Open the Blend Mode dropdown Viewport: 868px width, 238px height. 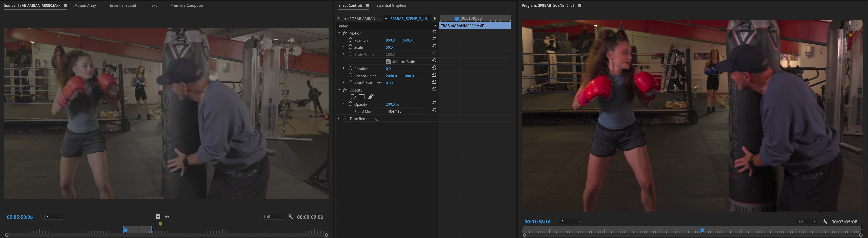[x=404, y=111]
